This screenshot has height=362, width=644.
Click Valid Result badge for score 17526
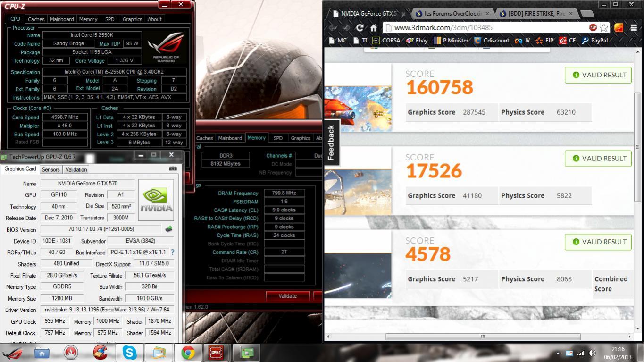[x=598, y=159]
